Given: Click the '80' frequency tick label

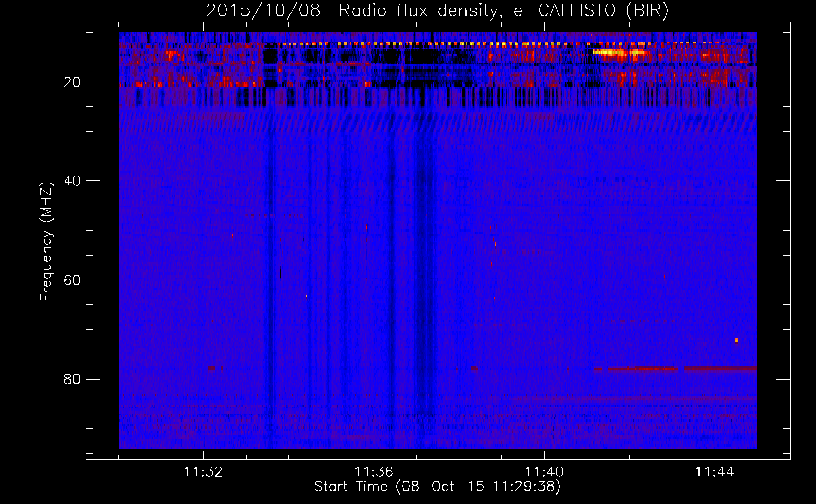Looking at the screenshot, I should (73, 379).
